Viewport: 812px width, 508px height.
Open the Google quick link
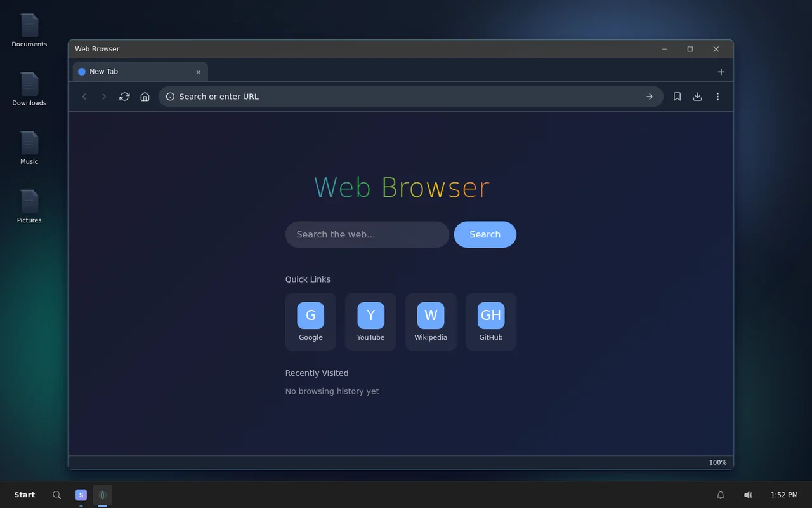click(x=310, y=321)
